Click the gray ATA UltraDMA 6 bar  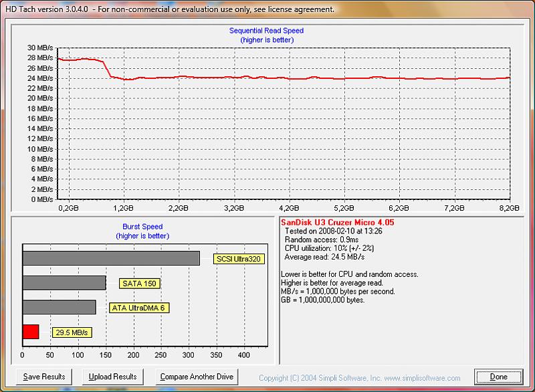(59, 307)
